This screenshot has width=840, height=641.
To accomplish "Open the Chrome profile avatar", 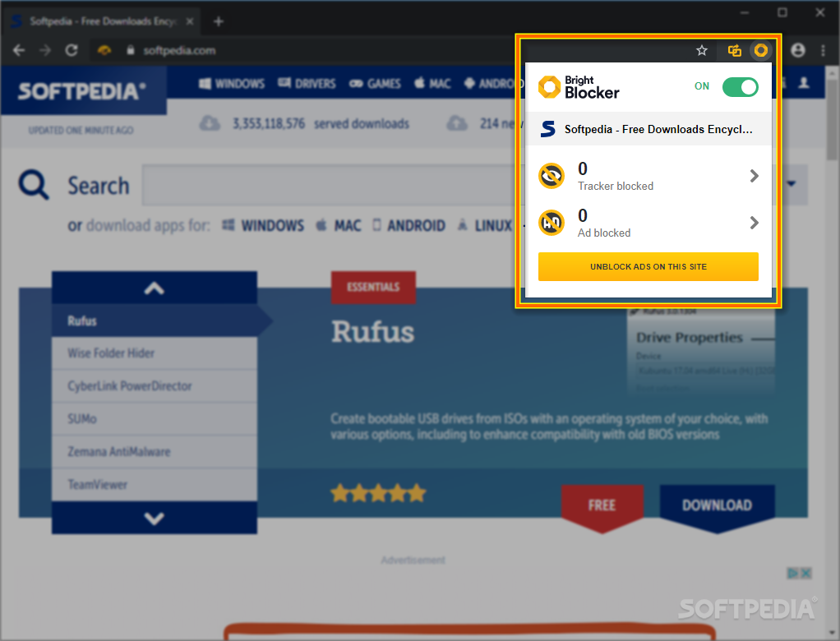I will [798, 50].
